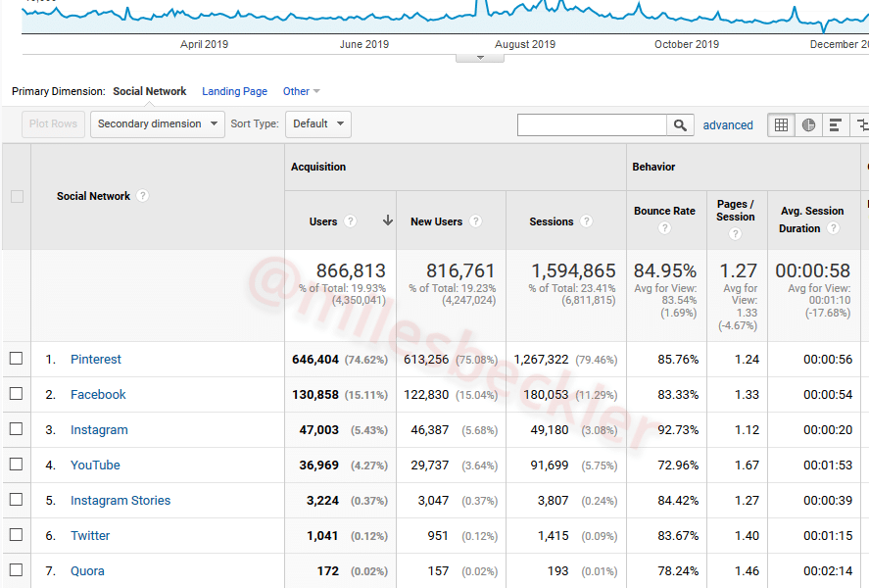Click Quora session duration 00:02:14
The height and width of the screenshot is (588, 869).
(x=828, y=571)
